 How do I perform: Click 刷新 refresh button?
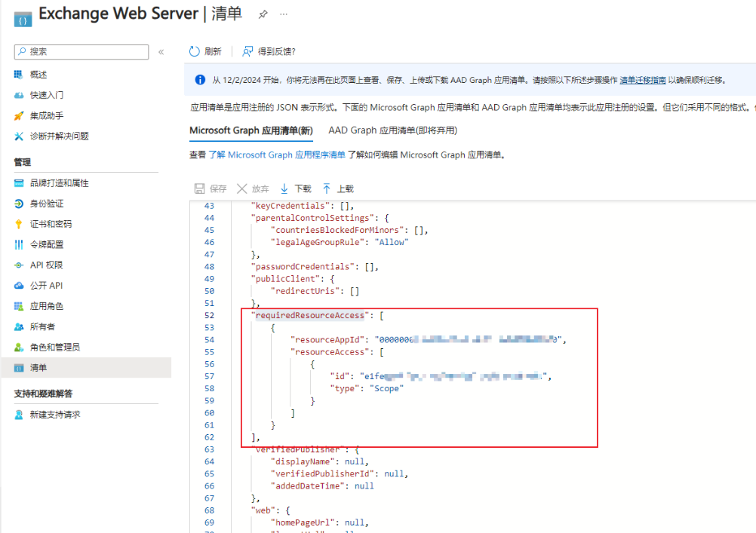pos(205,51)
